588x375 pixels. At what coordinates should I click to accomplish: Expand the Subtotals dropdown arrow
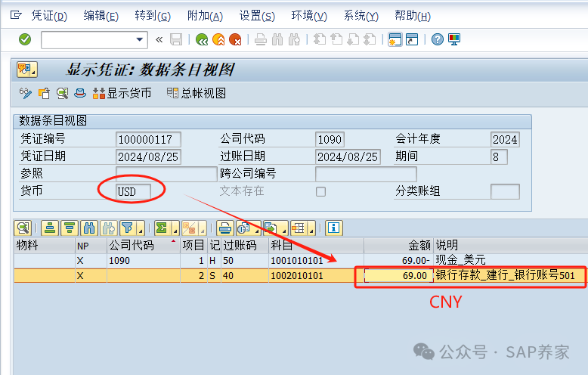click(203, 228)
